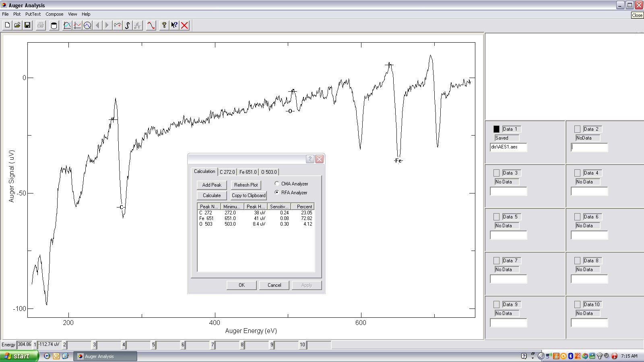Screen dimensions: 644x362
Task: Click the red X toolbar icon
Action: pyautogui.click(x=185, y=25)
